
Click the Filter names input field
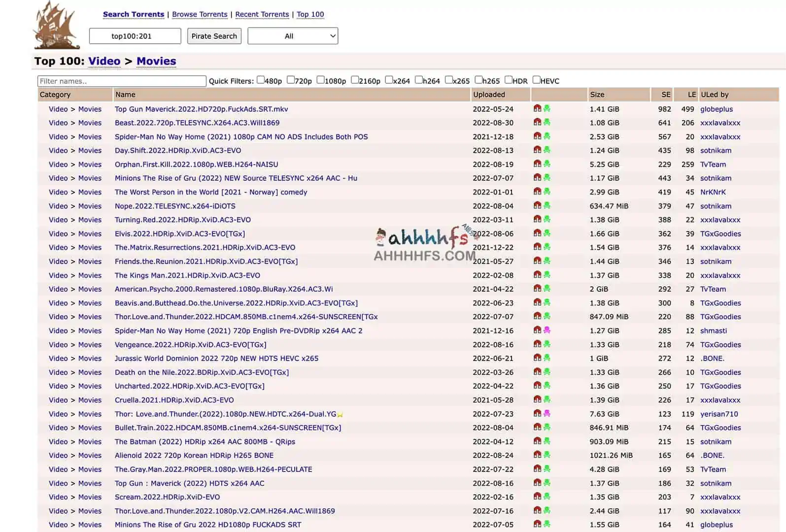(x=122, y=81)
